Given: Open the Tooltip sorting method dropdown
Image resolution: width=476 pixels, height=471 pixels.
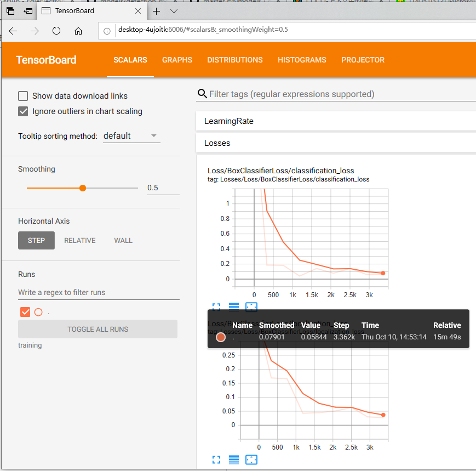Looking at the screenshot, I should 131,136.
